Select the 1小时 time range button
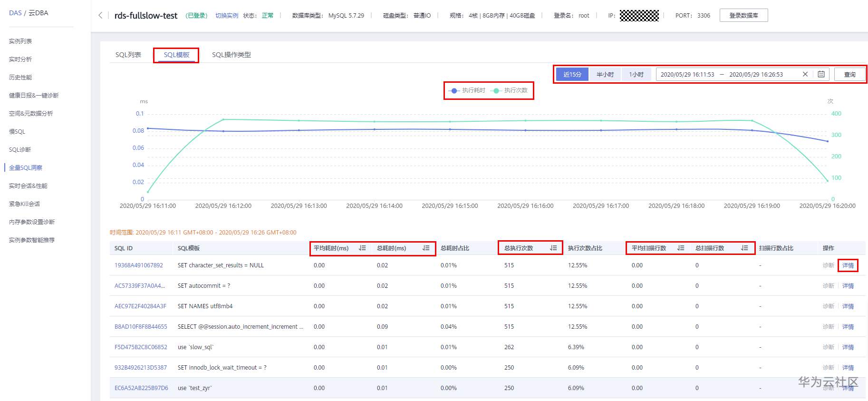 [637, 74]
